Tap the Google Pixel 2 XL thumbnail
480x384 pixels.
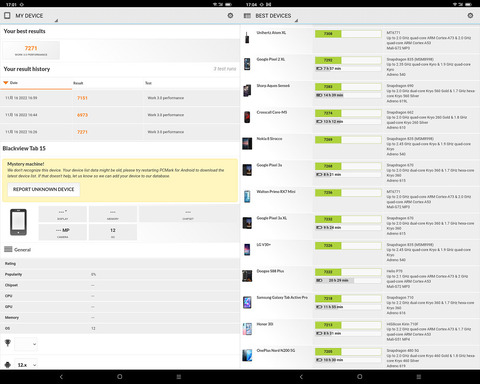[247, 64]
